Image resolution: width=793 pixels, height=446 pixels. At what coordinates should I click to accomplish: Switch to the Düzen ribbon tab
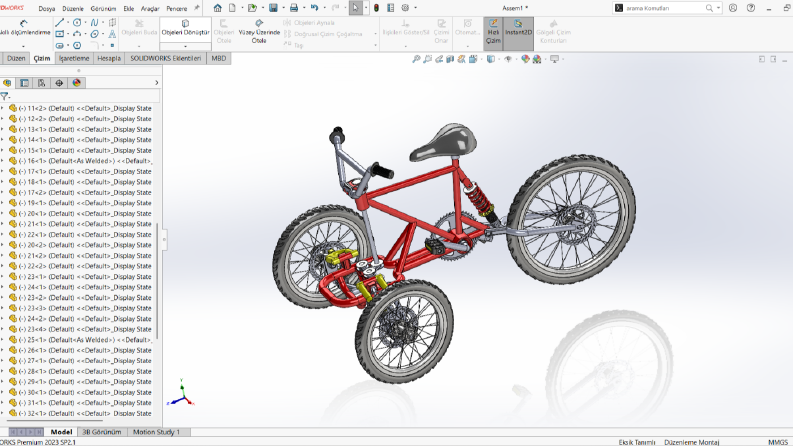[16, 58]
